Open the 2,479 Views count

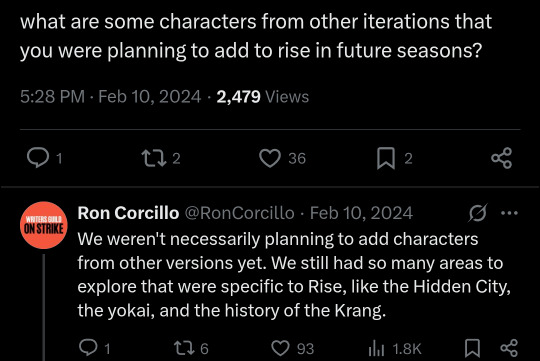tap(263, 96)
